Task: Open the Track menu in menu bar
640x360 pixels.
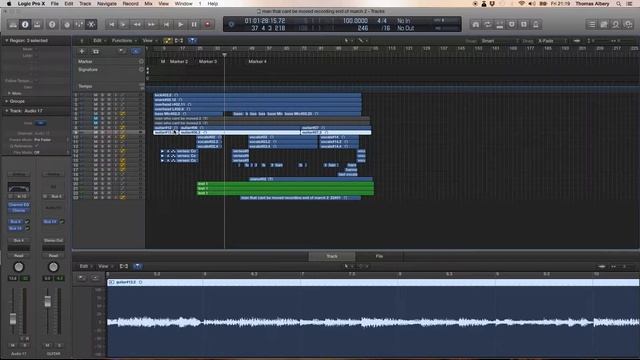Action: 85,4
